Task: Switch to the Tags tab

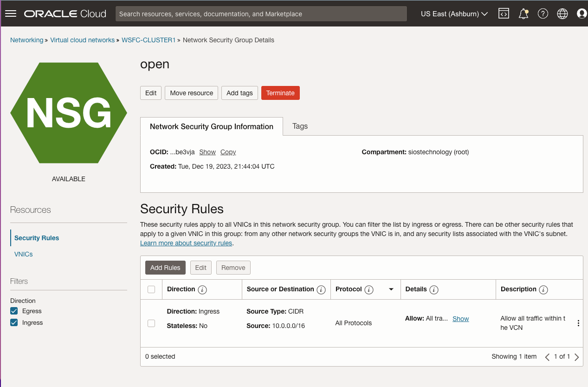Action: tap(300, 126)
